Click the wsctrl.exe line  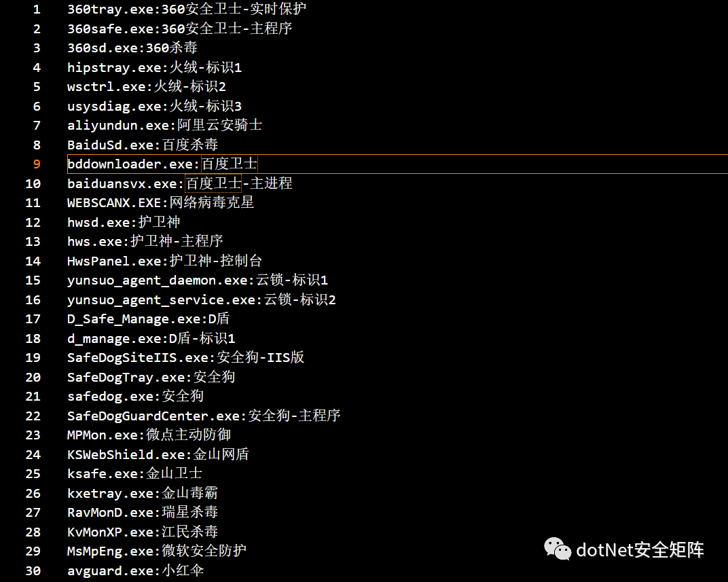coord(147,87)
